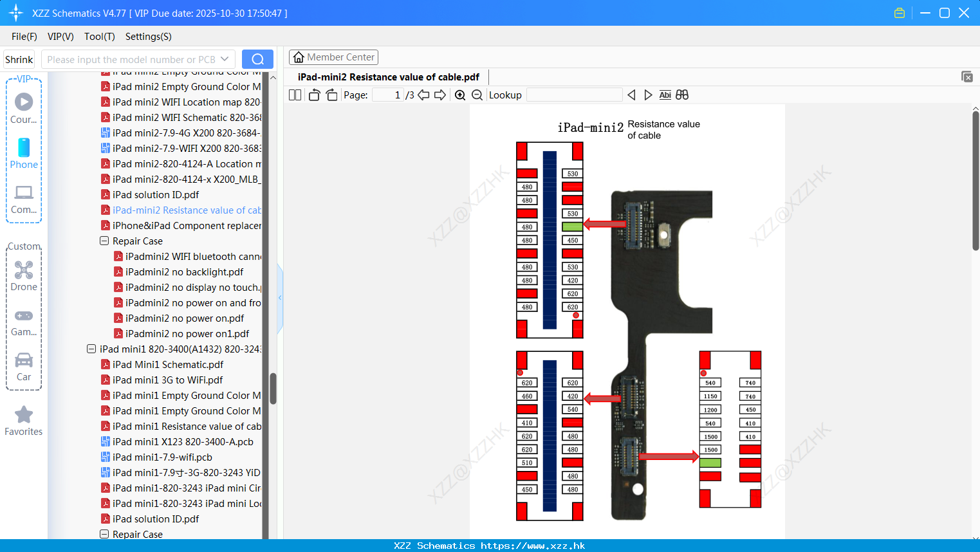Open iPadmini2 no display no touch file
Viewport: 980px width, 552px height.
click(187, 287)
